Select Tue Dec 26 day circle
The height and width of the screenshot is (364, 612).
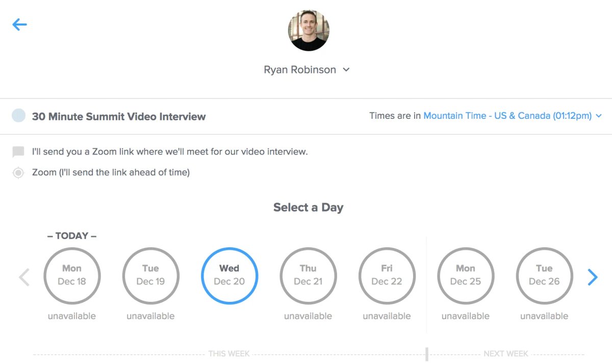coord(544,276)
